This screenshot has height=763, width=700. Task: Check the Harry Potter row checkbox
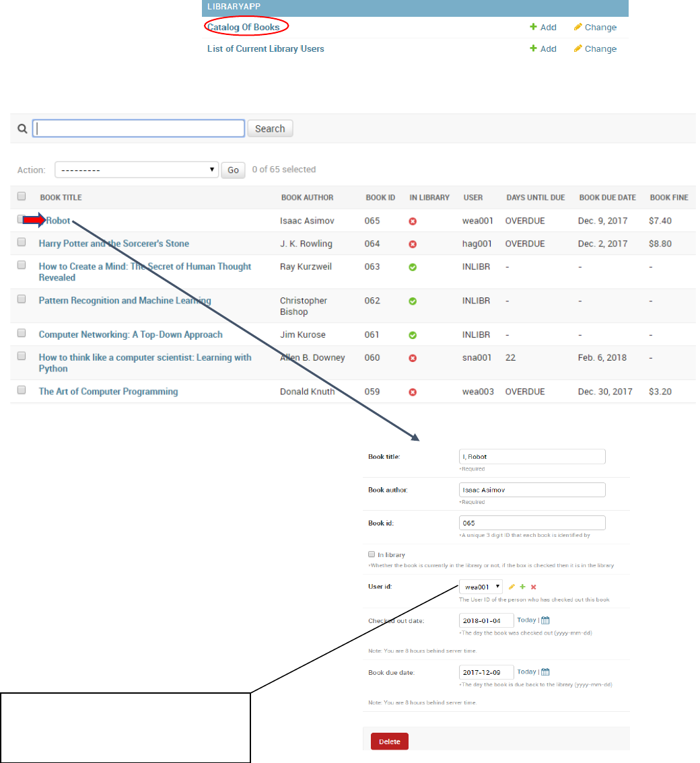[x=22, y=242]
